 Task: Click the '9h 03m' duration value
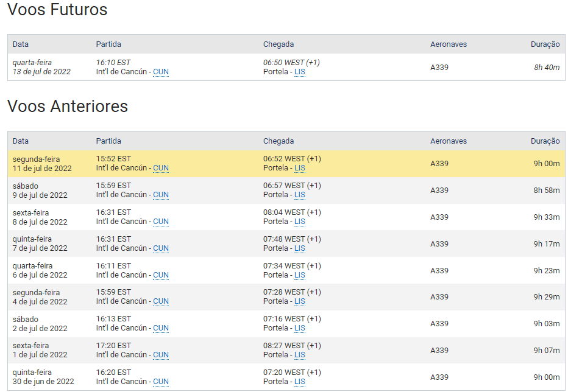coord(547,324)
